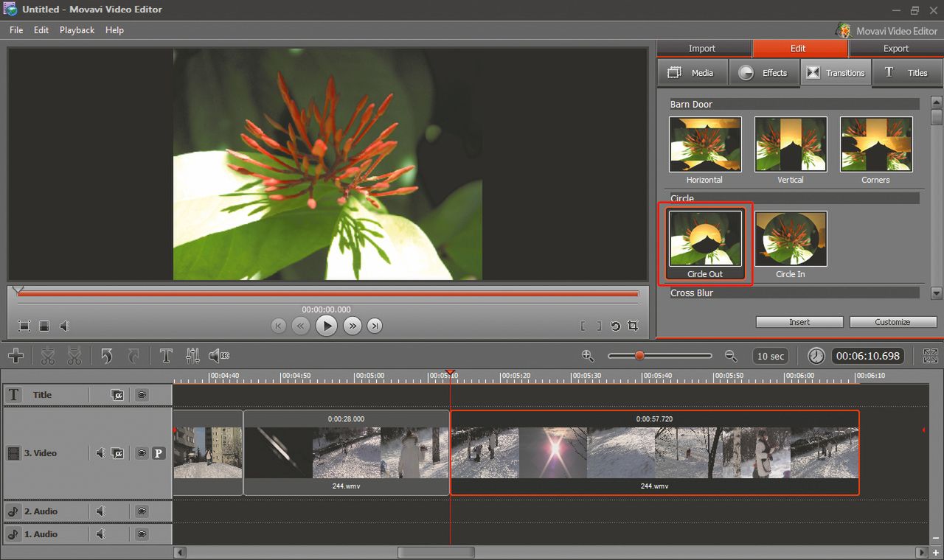Click timeline scroll left arrow

point(178,552)
